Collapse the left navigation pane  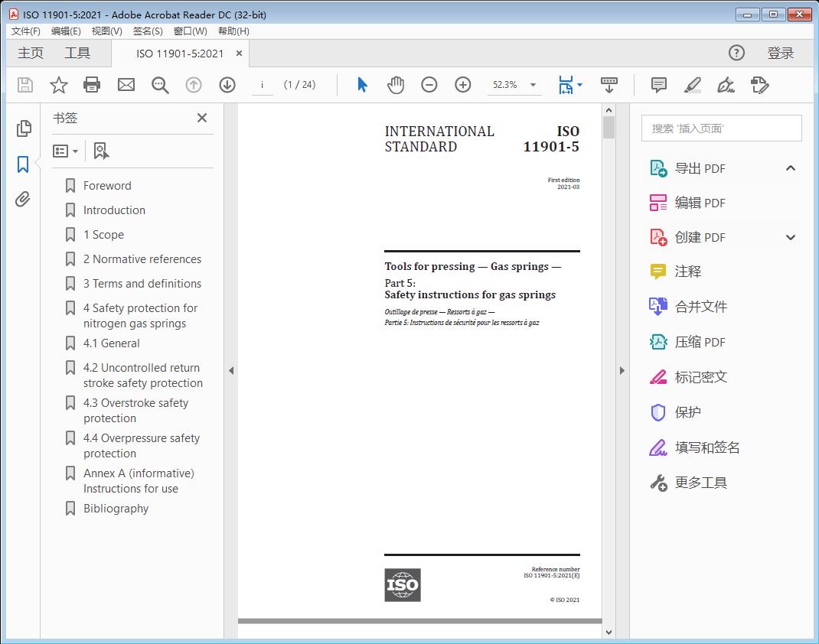tap(231, 371)
